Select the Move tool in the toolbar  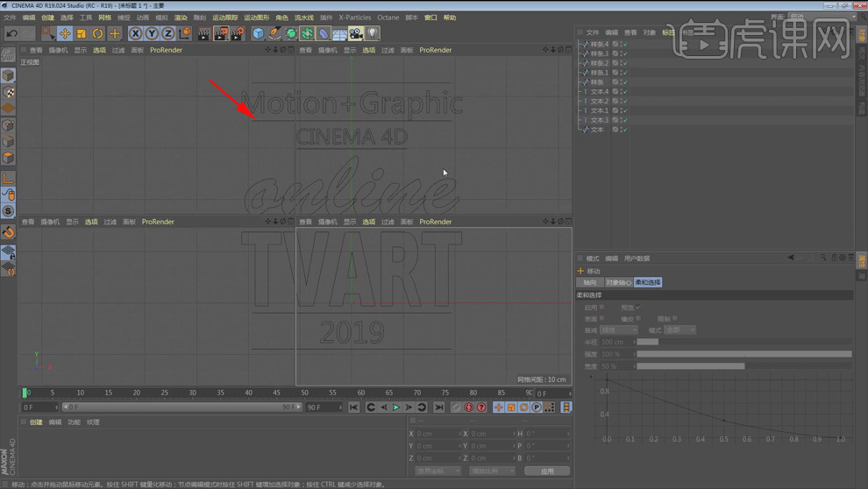[65, 34]
